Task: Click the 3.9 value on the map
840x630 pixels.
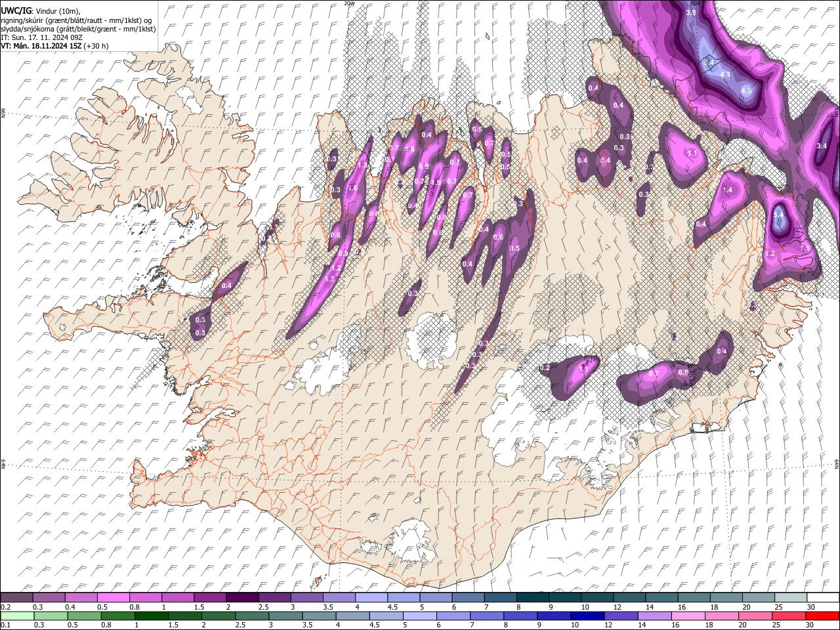Action: (691, 12)
